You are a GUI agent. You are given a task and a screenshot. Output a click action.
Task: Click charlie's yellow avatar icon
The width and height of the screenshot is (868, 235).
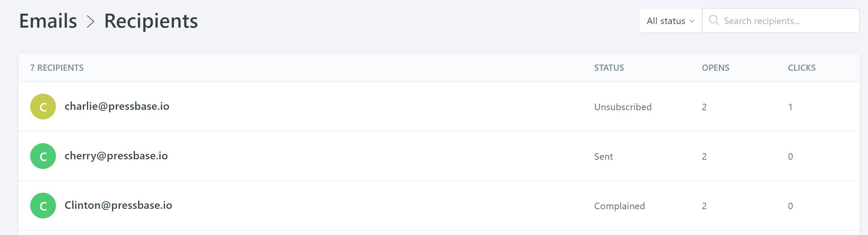43,107
